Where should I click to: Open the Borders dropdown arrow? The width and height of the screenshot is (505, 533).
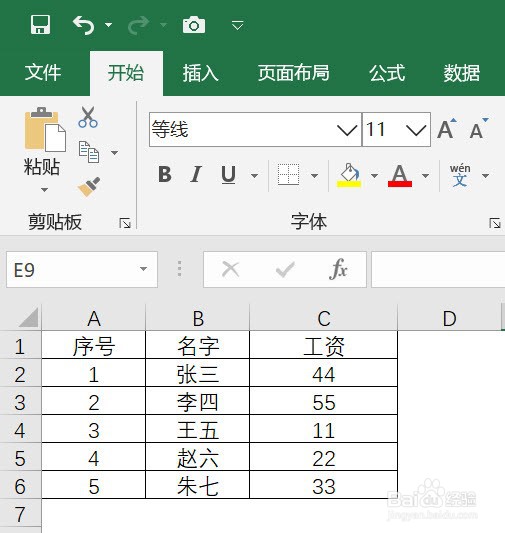pos(315,176)
